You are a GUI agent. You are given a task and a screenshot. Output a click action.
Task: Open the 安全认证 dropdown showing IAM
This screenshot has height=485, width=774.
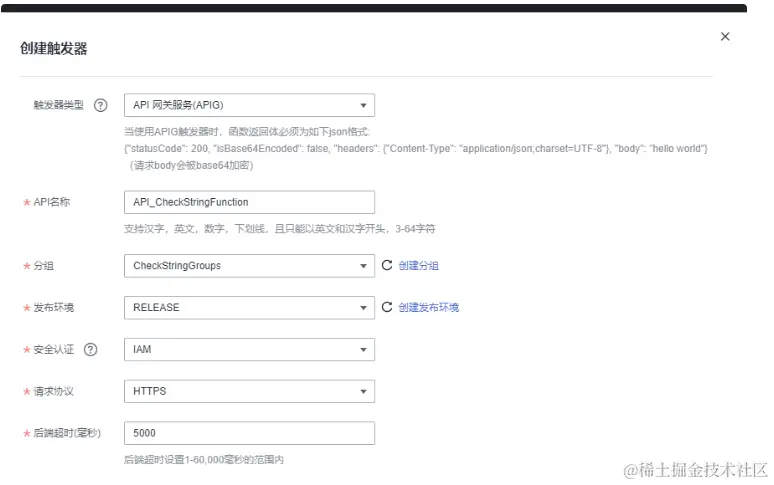point(249,349)
